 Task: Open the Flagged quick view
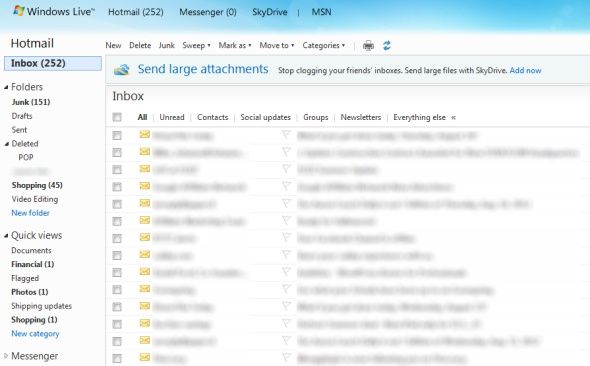click(x=25, y=278)
